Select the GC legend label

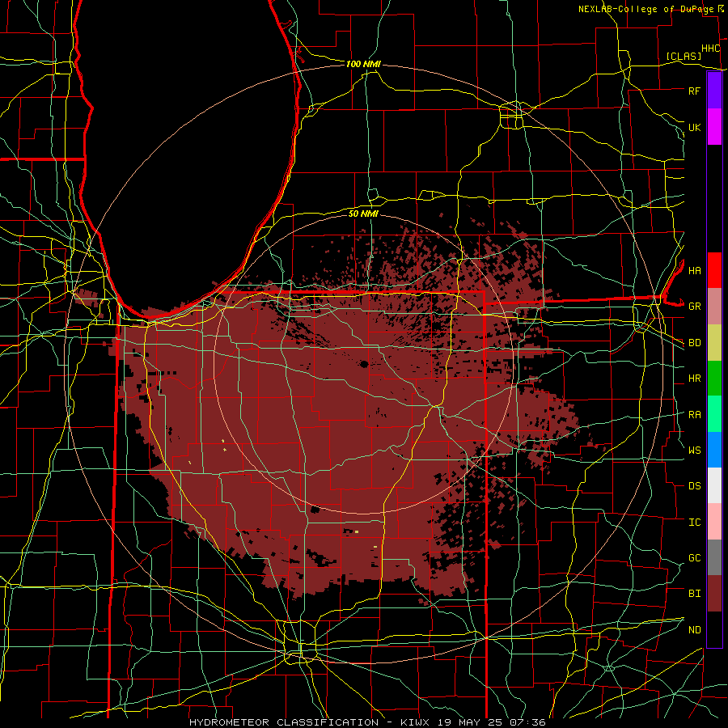pyautogui.click(x=695, y=558)
